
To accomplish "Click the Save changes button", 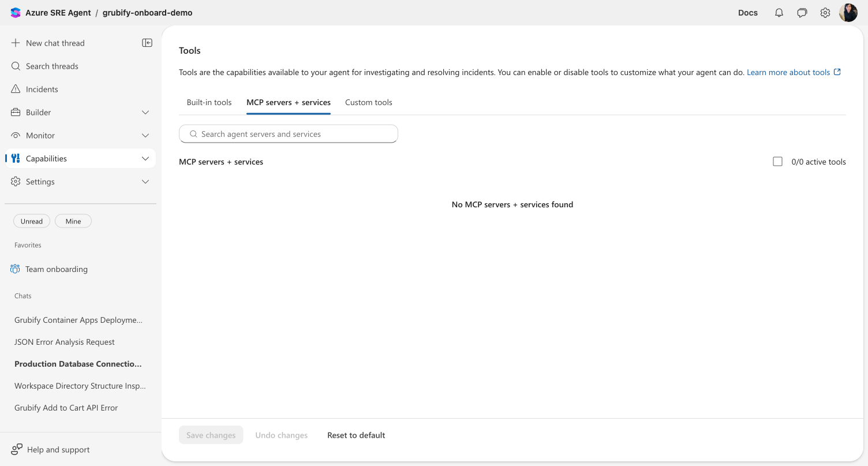I will click(211, 435).
